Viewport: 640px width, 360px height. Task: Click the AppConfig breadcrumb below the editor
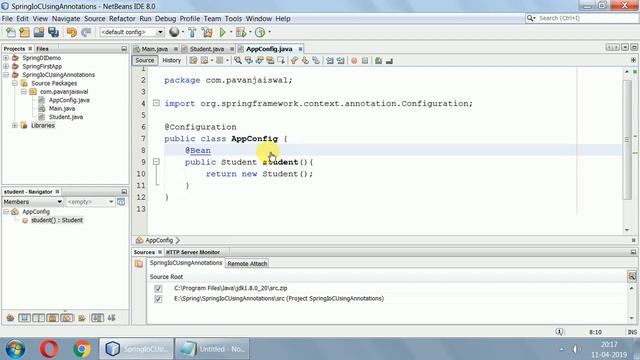159,240
